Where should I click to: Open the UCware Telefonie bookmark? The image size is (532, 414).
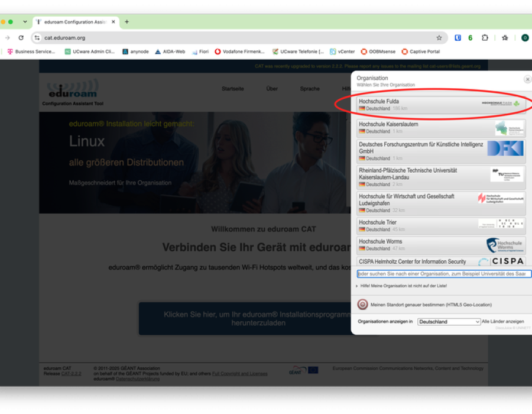coord(299,51)
